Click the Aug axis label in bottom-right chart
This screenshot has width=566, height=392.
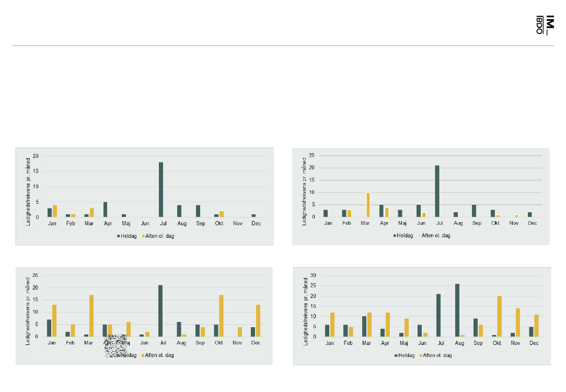(459, 343)
